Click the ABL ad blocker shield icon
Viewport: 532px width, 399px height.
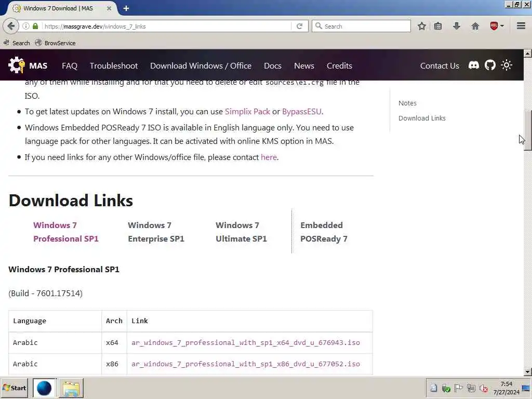(494, 26)
